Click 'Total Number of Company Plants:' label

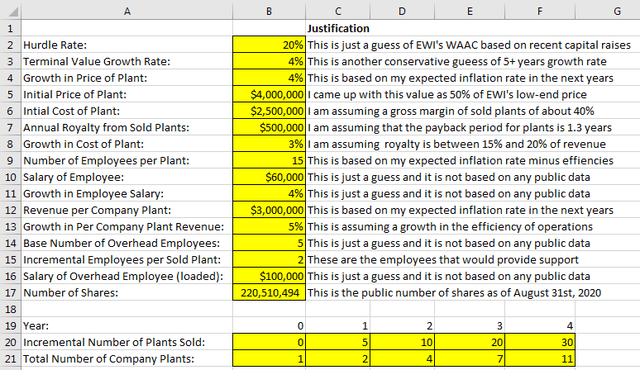click(x=109, y=359)
